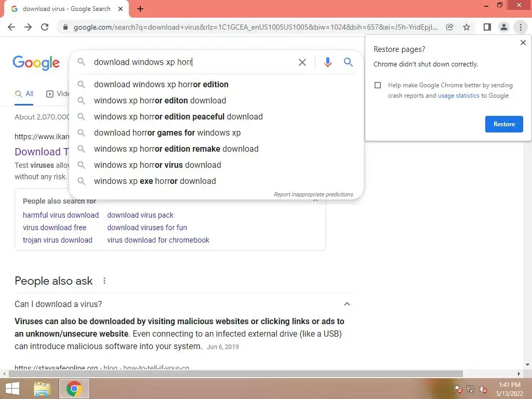Select download horror games for windows xp
This screenshot has width=532, height=399.
(216, 132)
